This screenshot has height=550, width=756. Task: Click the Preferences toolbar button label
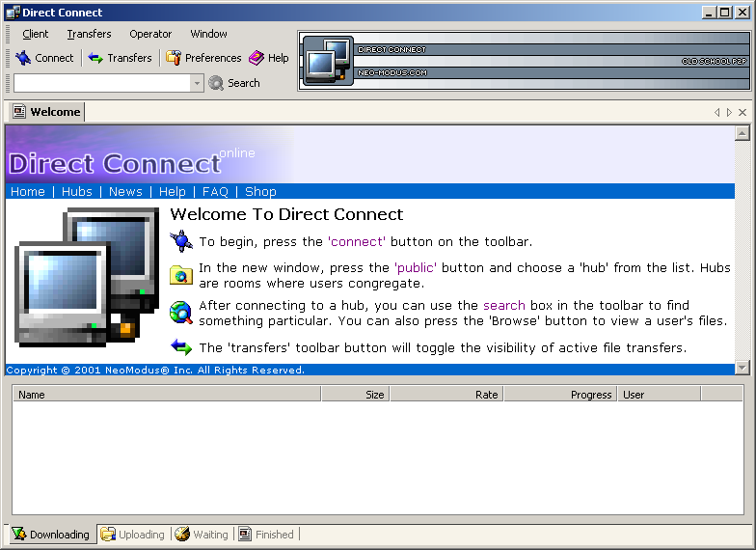(213, 58)
